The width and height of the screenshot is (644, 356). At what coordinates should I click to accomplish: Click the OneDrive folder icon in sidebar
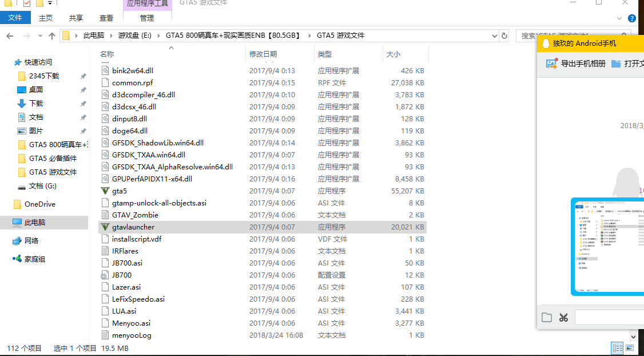pos(17,204)
